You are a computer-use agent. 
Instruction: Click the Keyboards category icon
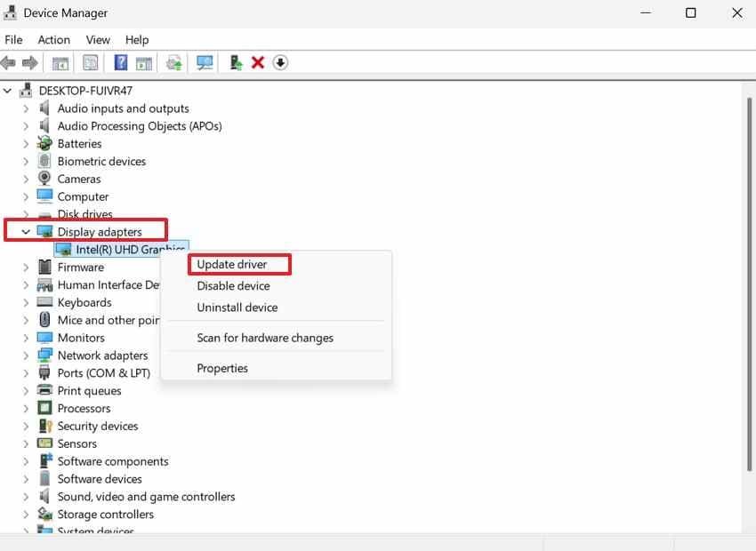pos(44,302)
